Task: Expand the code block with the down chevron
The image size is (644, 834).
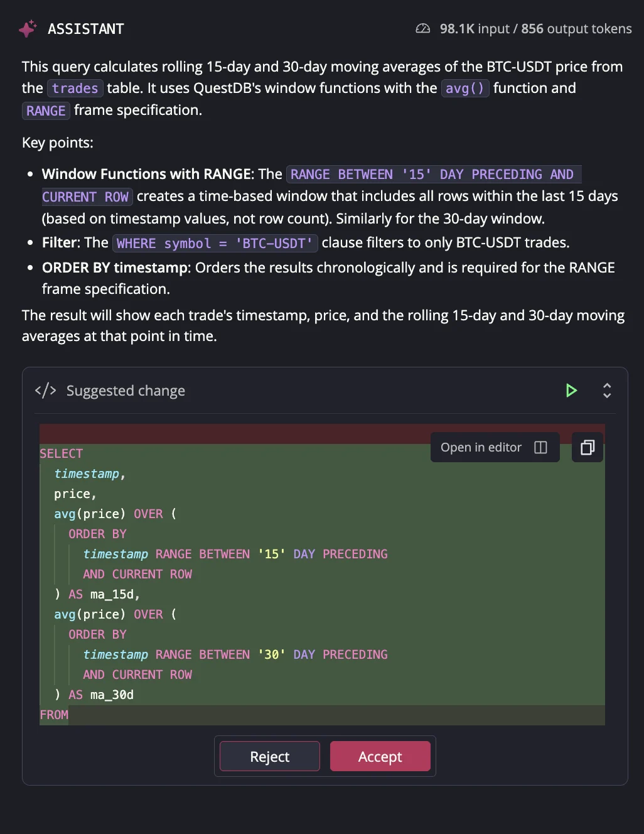Action: point(607,395)
